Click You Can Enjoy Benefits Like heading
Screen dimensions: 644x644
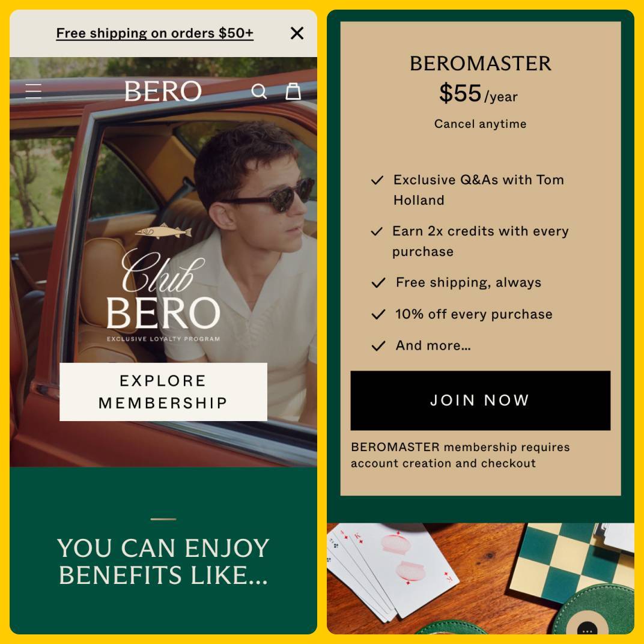163,561
